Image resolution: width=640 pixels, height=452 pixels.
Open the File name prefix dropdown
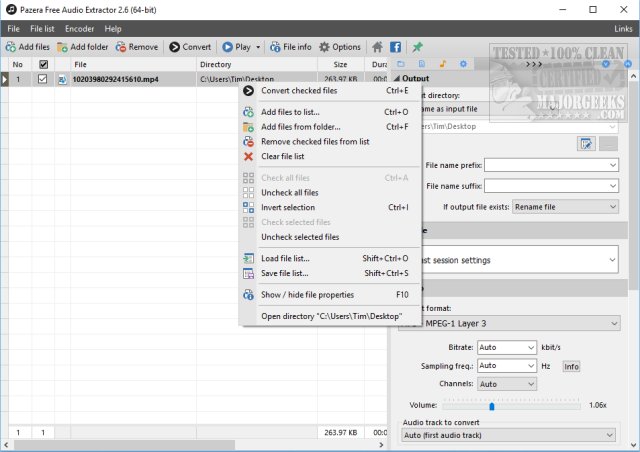pos(613,165)
